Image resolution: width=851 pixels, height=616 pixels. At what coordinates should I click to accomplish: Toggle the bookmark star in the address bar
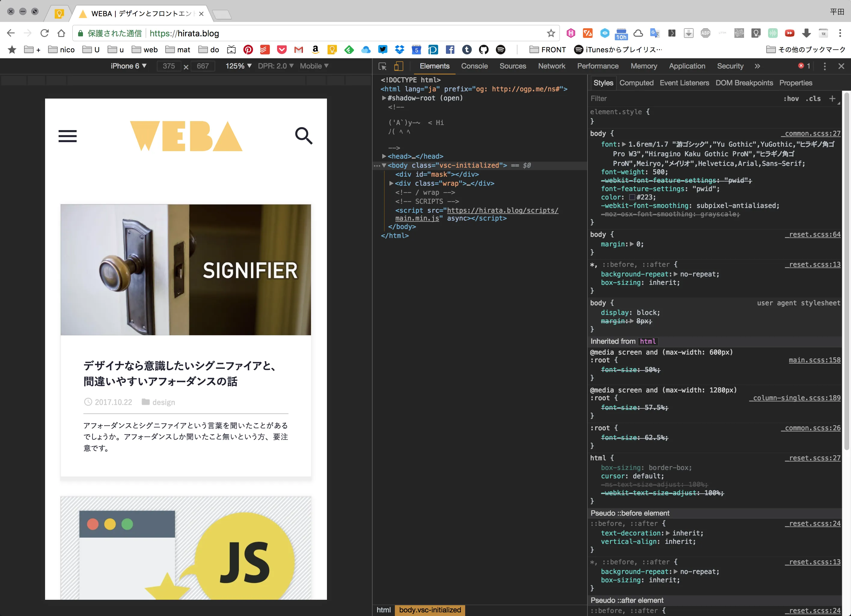point(551,33)
